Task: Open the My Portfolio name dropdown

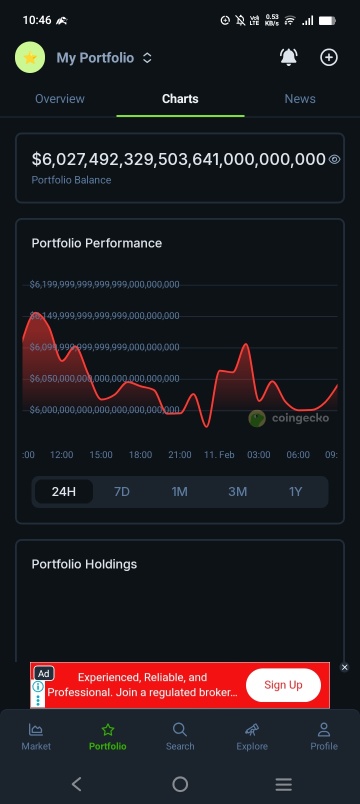Action: [95, 58]
